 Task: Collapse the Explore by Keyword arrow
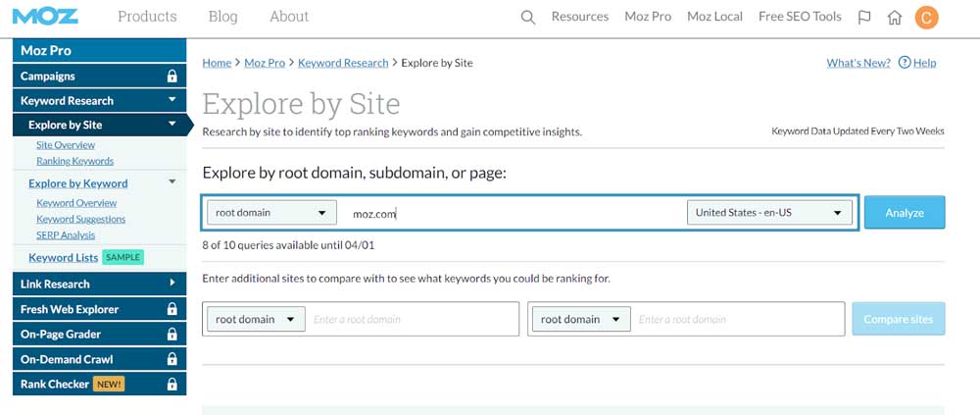[x=172, y=182]
